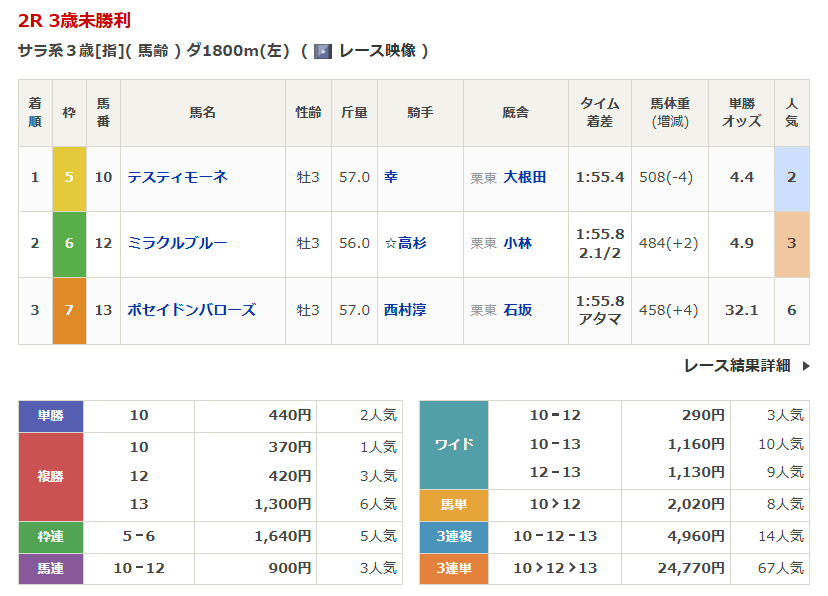Select horse name ミラクルブルー

[x=177, y=243]
